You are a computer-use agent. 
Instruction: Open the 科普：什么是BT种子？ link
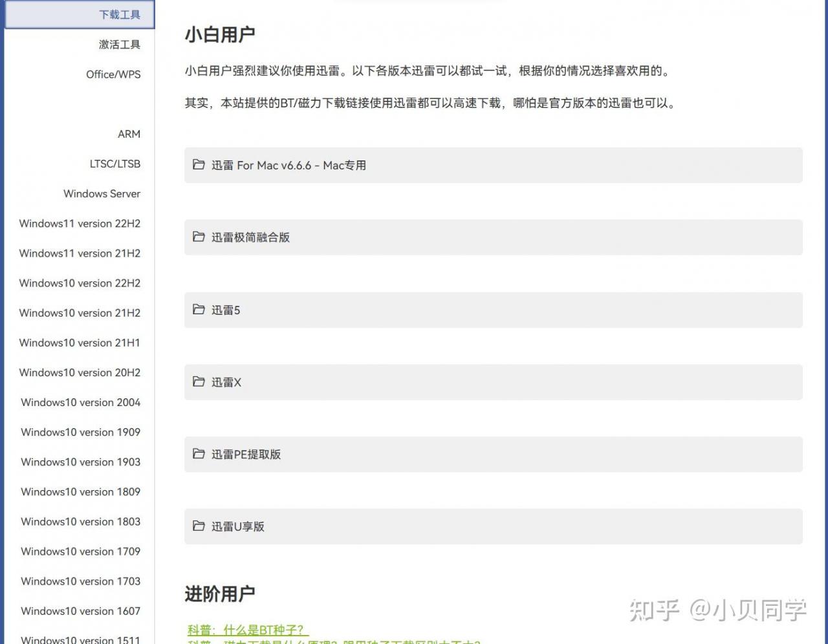click(248, 630)
